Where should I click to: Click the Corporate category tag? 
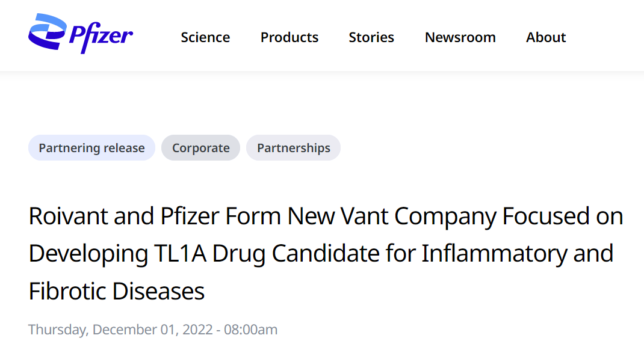200,148
